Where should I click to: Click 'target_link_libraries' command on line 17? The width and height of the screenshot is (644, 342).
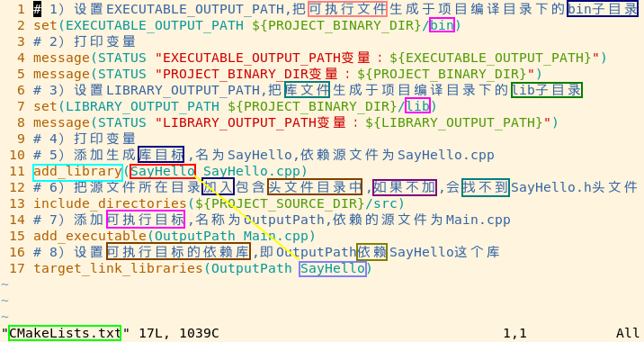[x=119, y=268]
